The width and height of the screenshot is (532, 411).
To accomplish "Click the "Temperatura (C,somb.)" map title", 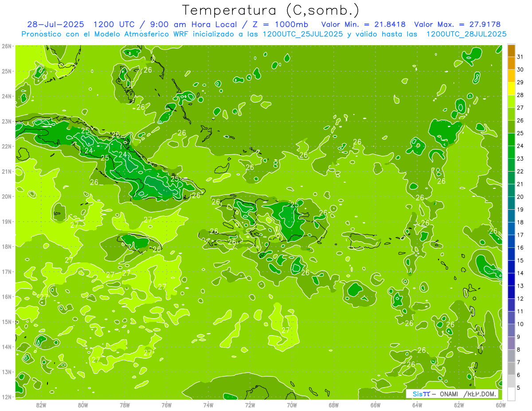I will tap(271, 10).
